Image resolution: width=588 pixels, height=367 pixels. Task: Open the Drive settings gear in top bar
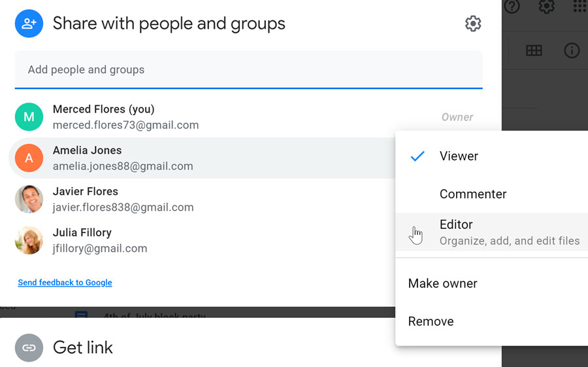(546, 7)
